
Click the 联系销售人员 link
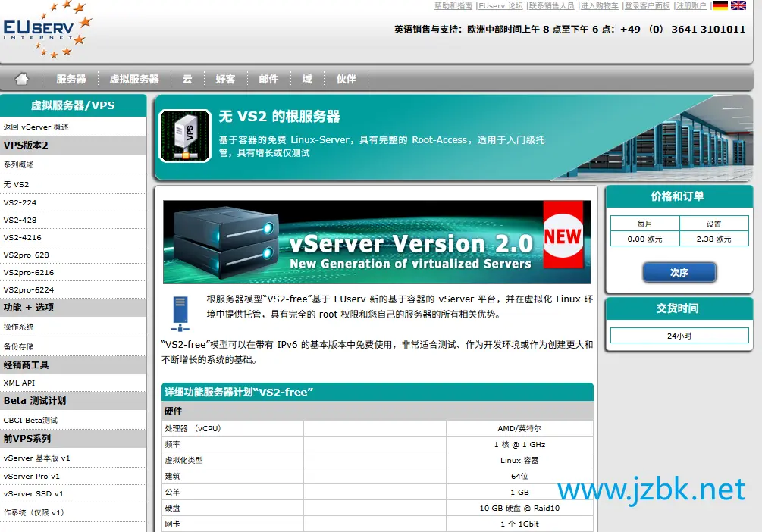[551, 5]
